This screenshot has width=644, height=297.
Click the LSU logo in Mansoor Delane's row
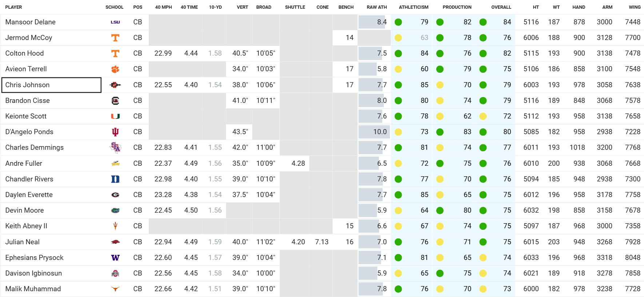(x=115, y=22)
